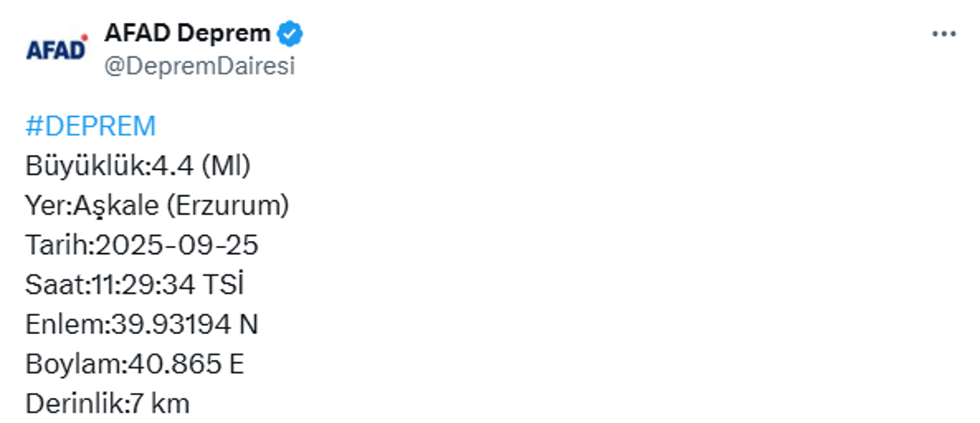This screenshot has height=423, width=980.
Task: Click the "Yer" label
Action: tap(47, 206)
